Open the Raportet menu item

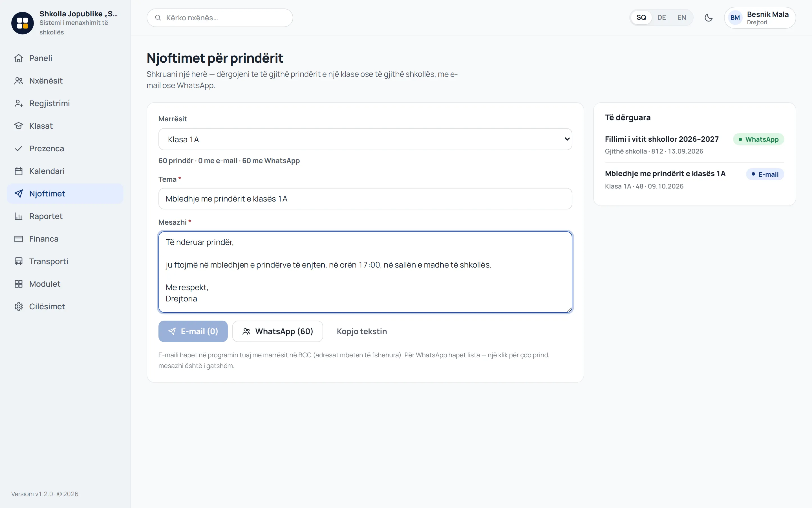(x=65, y=216)
